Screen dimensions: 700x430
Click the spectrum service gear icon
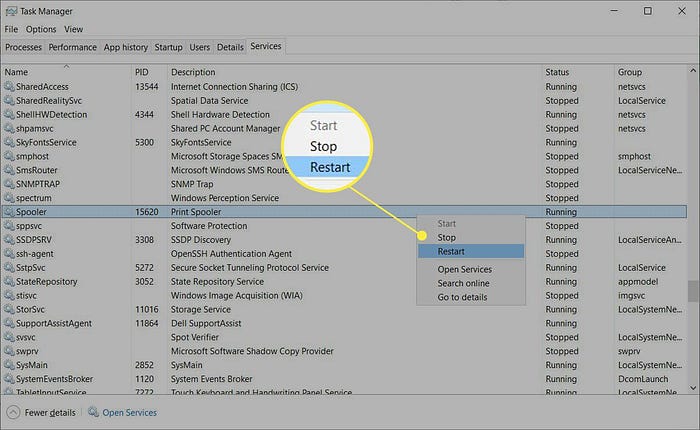coord(9,198)
